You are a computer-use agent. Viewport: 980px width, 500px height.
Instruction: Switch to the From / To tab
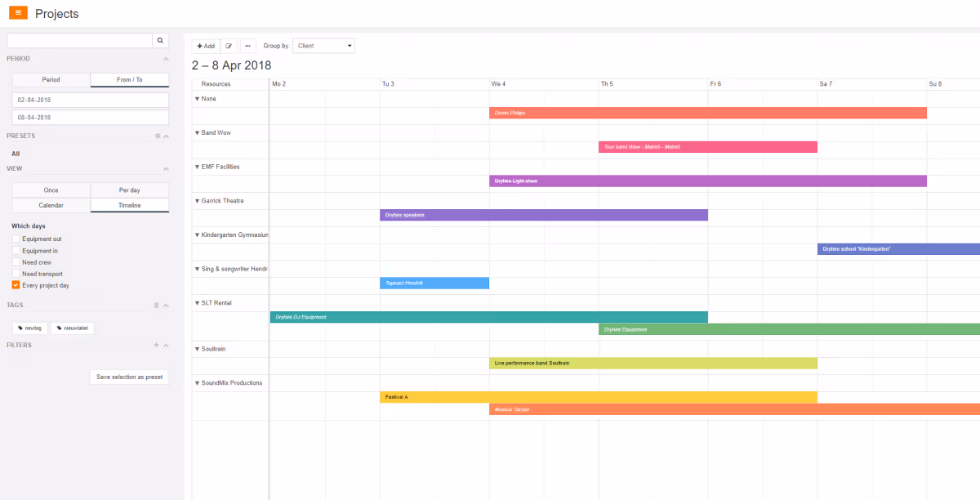130,80
